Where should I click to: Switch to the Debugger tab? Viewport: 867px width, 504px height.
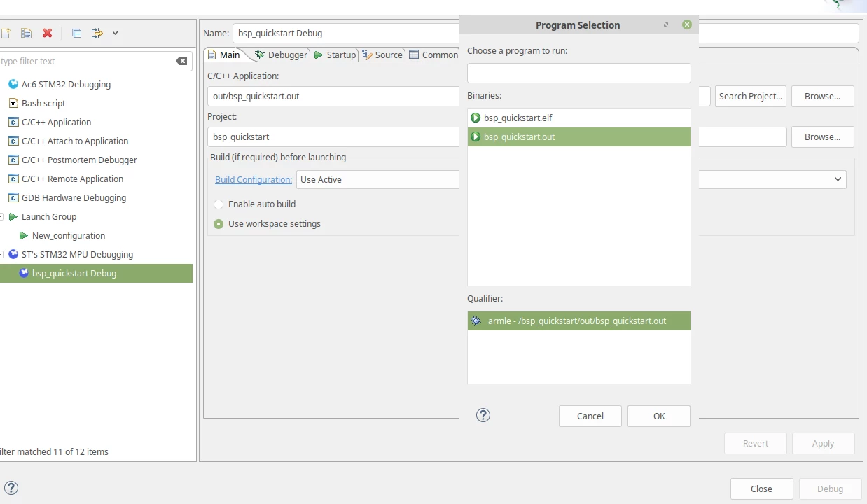(281, 55)
